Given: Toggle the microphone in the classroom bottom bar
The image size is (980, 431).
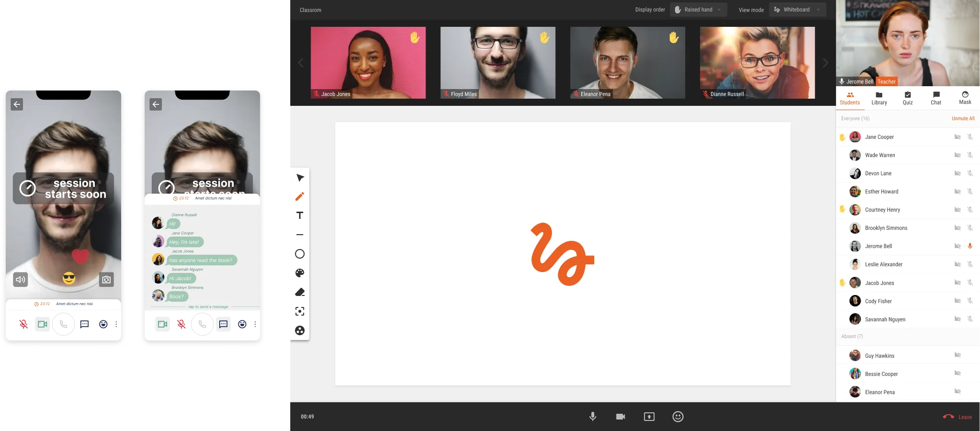Looking at the screenshot, I should 593,417.
